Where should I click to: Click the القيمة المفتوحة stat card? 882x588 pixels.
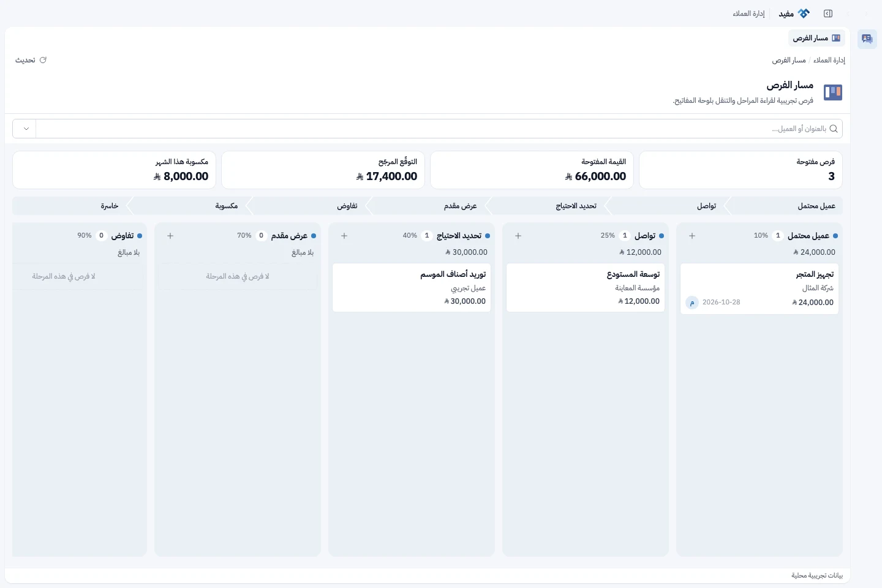(532, 170)
